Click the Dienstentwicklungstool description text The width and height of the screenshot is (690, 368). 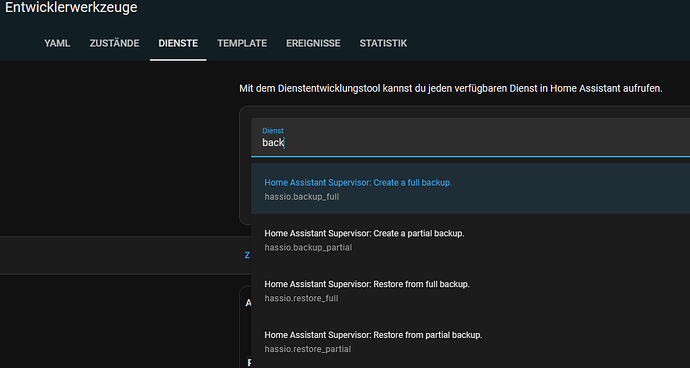tap(451, 88)
